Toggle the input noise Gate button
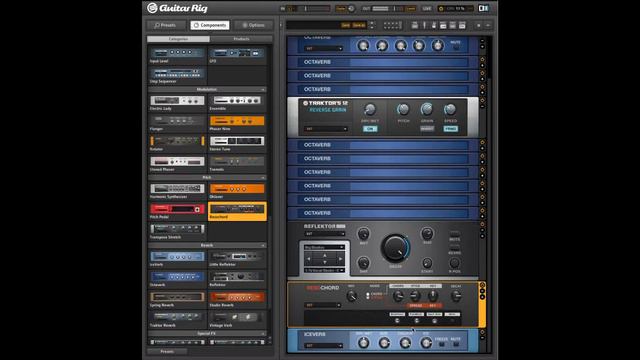Image resolution: width=640 pixels, height=360 pixels. [x=341, y=9]
